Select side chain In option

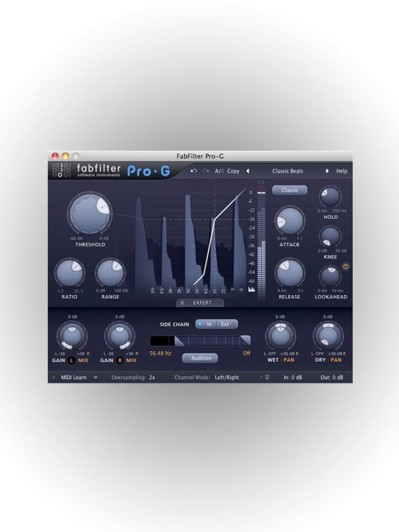206,324
